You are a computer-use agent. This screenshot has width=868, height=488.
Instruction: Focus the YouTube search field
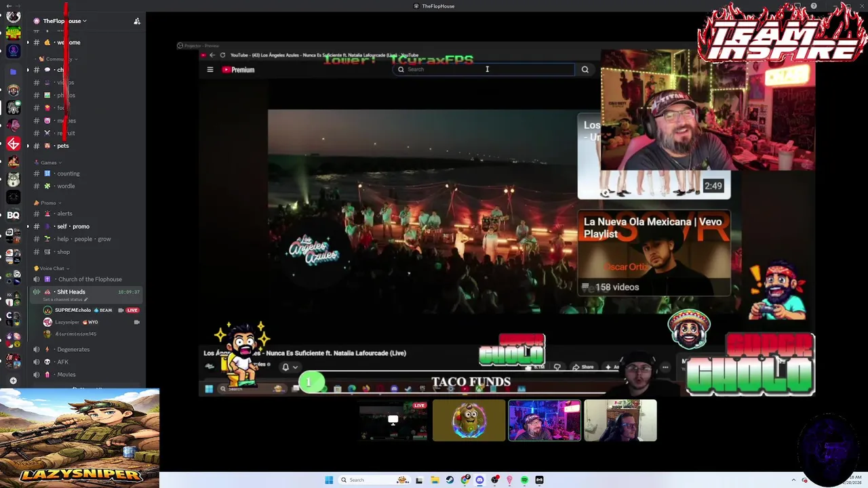coord(485,69)
